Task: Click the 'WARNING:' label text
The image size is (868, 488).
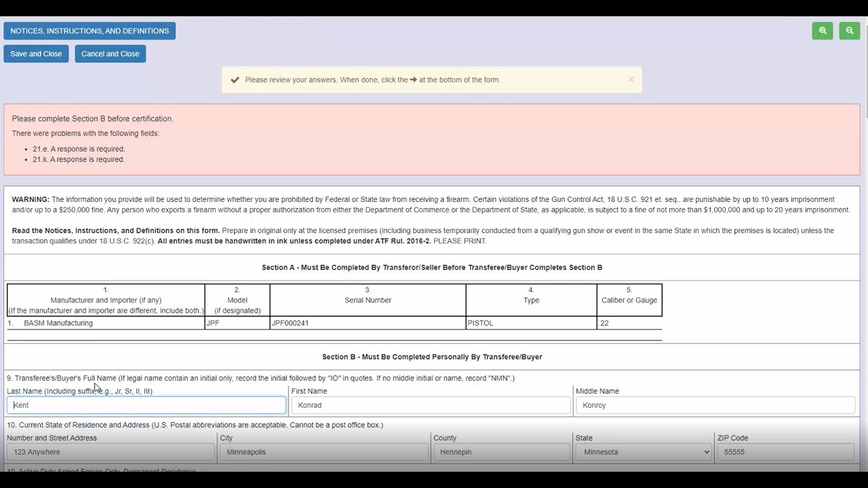Action: [x=31, y=200]
